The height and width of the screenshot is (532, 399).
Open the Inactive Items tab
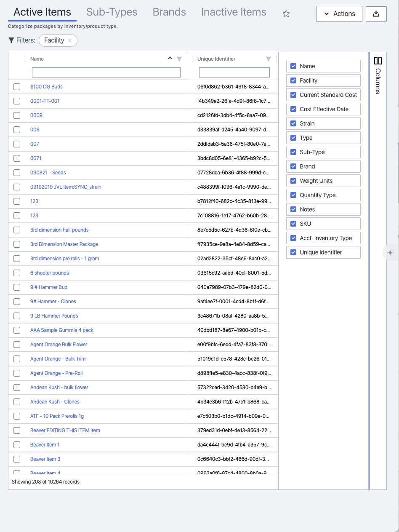coord(234,12)
